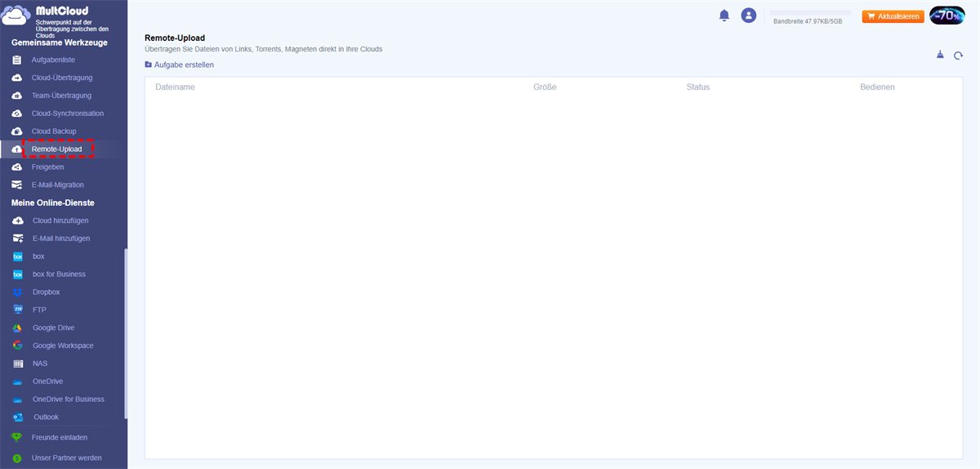
Task: Click the 70% discount badge
Action: 947,16
